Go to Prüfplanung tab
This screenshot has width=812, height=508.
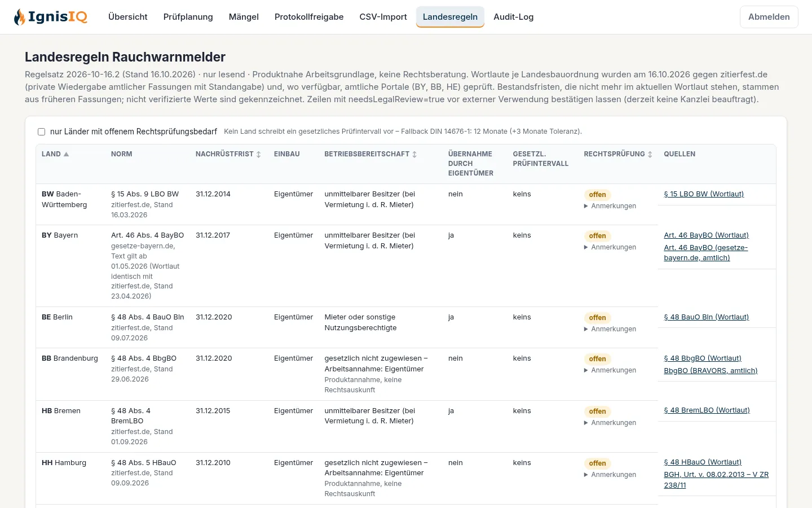tap(188, 17)
